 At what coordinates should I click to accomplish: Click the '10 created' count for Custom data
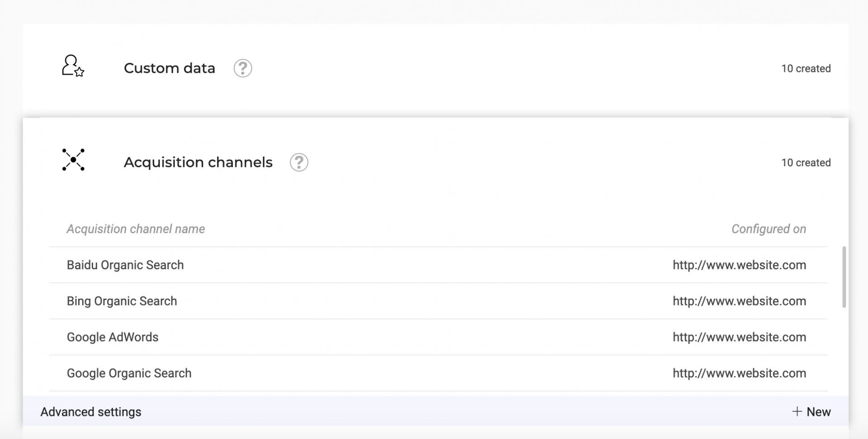pos(806,68)
